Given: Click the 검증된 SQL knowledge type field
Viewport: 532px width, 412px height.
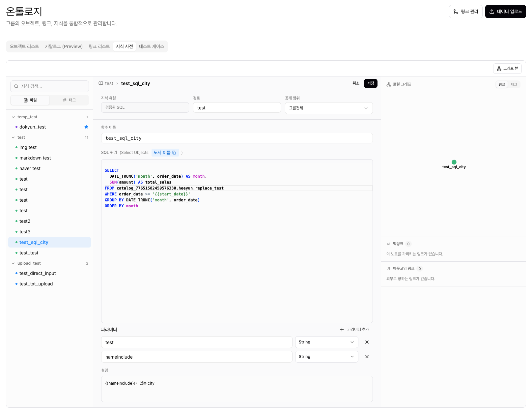Looking at the screenshot, I should click(145, 107).
